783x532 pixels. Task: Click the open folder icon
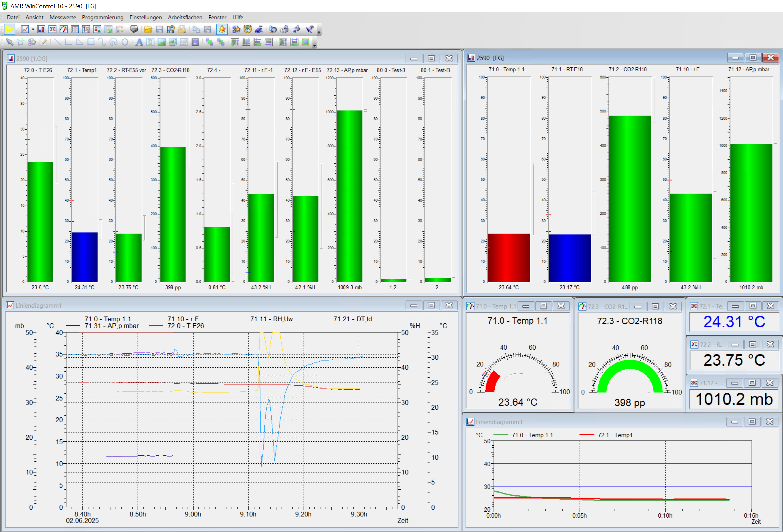click(x=148, y=30)
